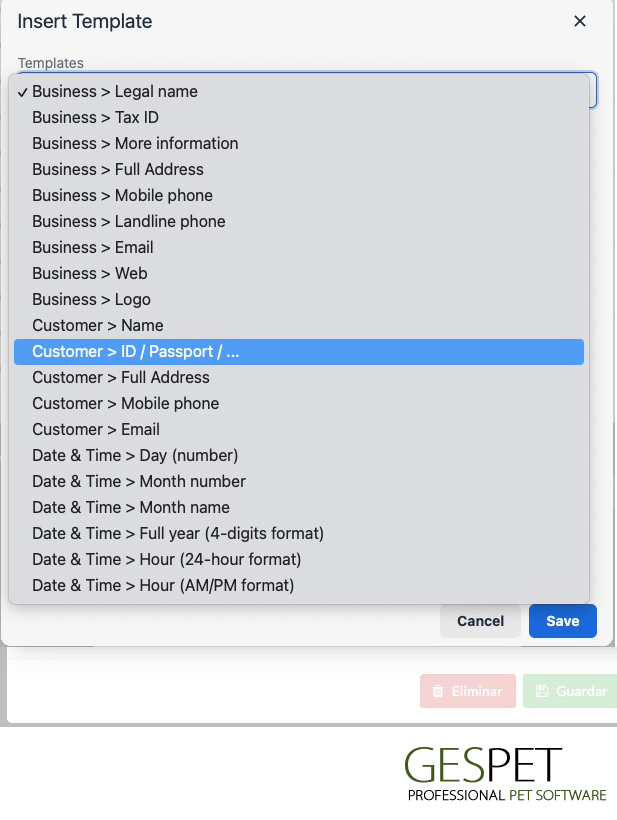Select Customer > Name option
The image size is (617, 820).
click(x=299, y=326)
